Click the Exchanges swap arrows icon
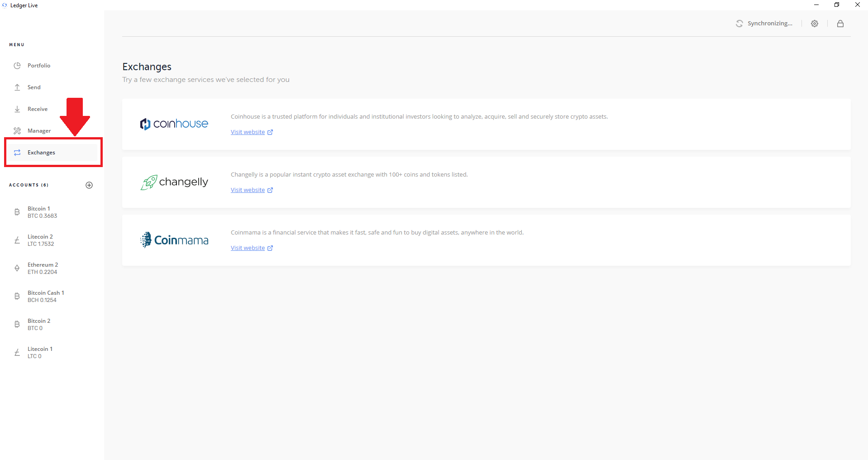Image resolution: width=868 pixels, height=460 pixels. pos(17,153)
